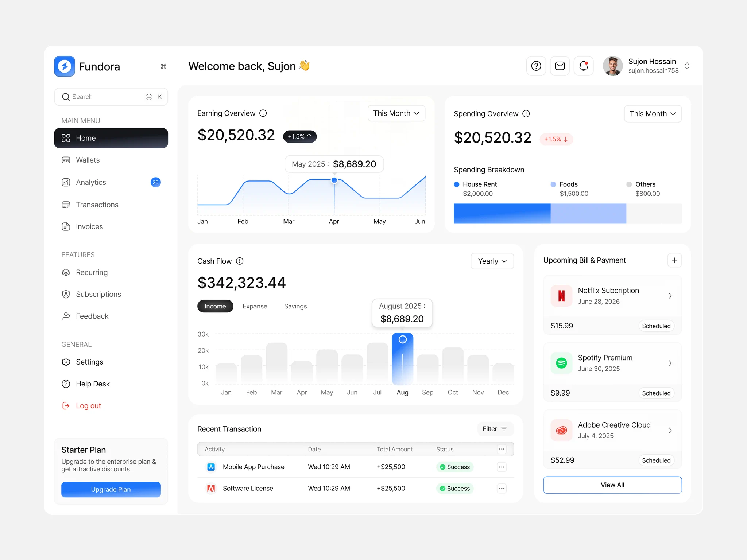This screenshot has height=560, width=747.
Task: Open Spending Overview This Month dropdown
Action: coord(653,114)
